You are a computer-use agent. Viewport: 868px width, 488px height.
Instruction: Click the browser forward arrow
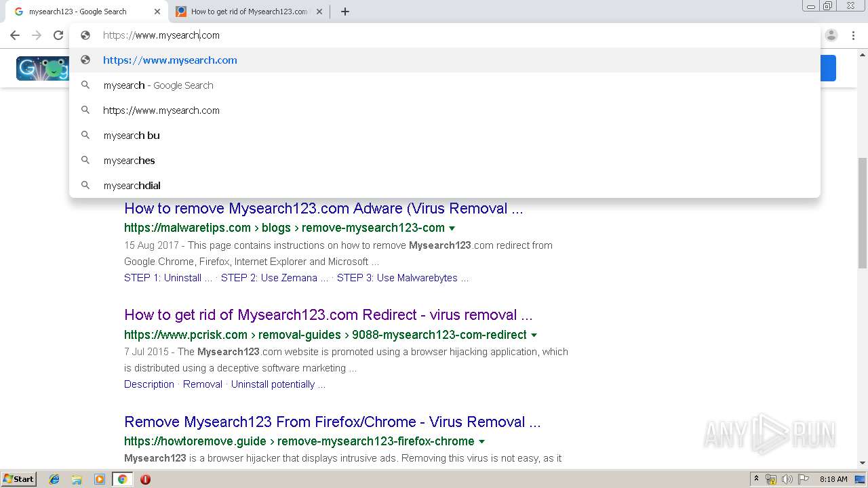(x=37, y=35)
